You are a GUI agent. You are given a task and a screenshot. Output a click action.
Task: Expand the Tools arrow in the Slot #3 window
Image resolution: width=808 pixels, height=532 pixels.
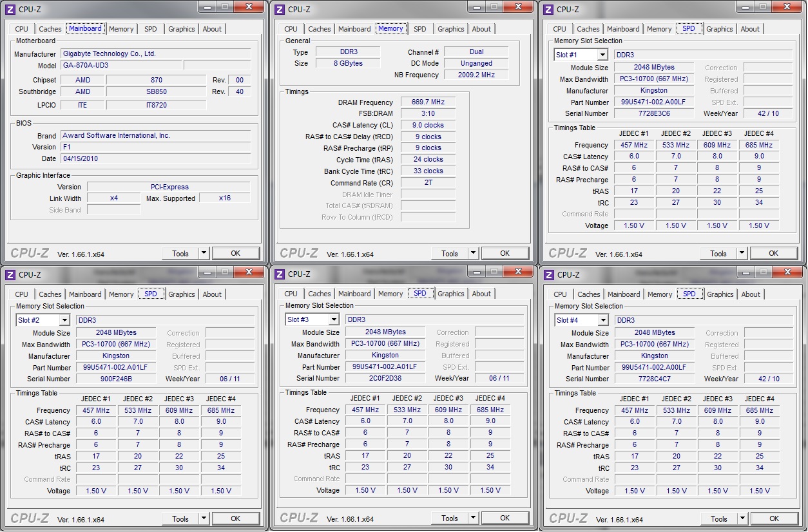tap(474, 518)
